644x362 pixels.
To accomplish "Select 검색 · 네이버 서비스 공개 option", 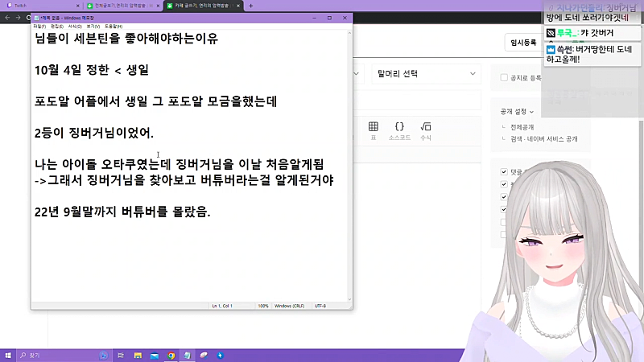I will pyautogui.click(x=544, y=138).
